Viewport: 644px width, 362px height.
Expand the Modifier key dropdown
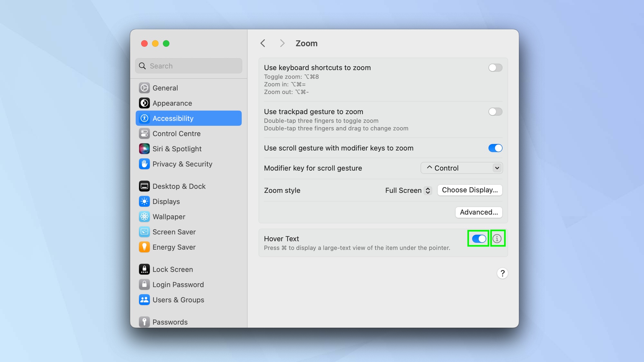point(462,168)
